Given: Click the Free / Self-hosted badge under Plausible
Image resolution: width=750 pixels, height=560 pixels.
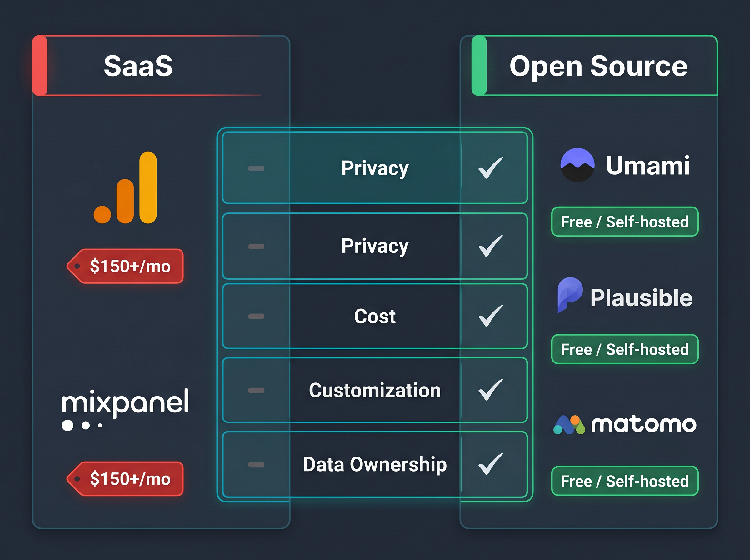Looking at the screenshot, I should (x=625, y=349).
